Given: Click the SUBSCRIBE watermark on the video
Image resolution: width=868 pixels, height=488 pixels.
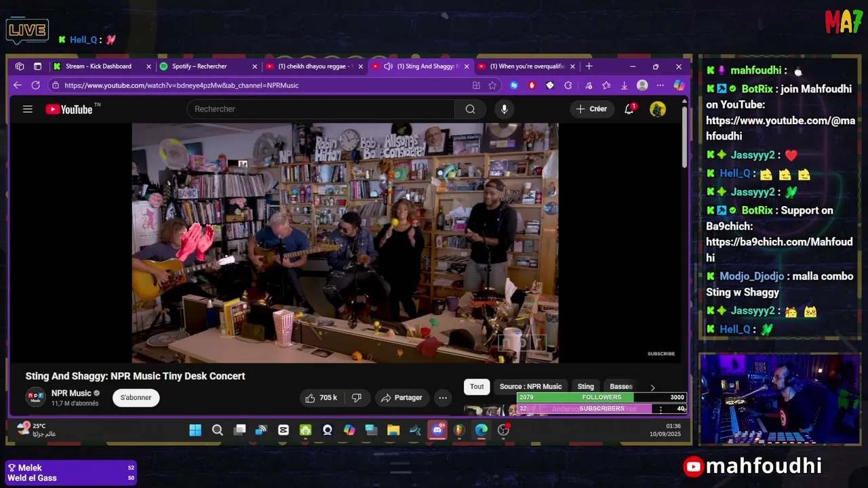Looking at the screenshot, I should click(661, 354).
